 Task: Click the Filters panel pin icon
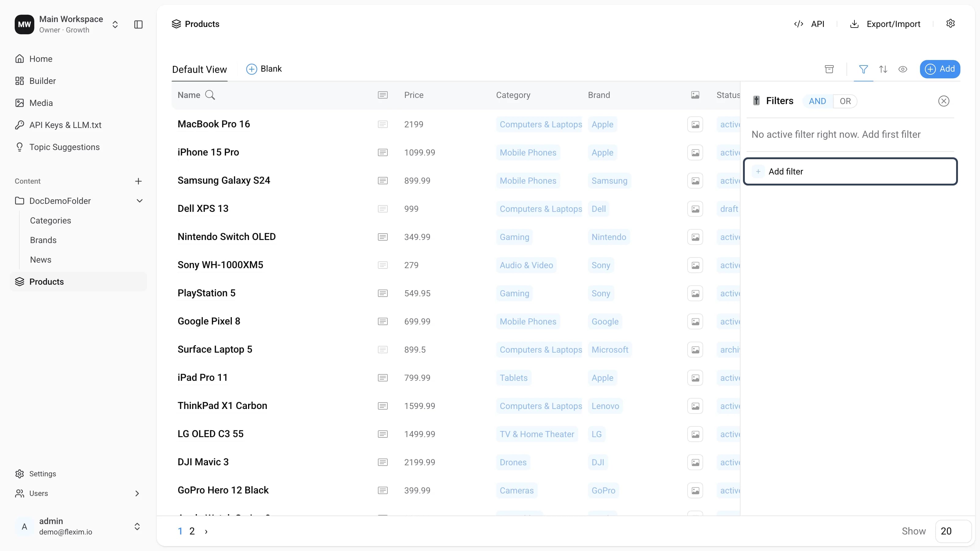pos(756,101)
